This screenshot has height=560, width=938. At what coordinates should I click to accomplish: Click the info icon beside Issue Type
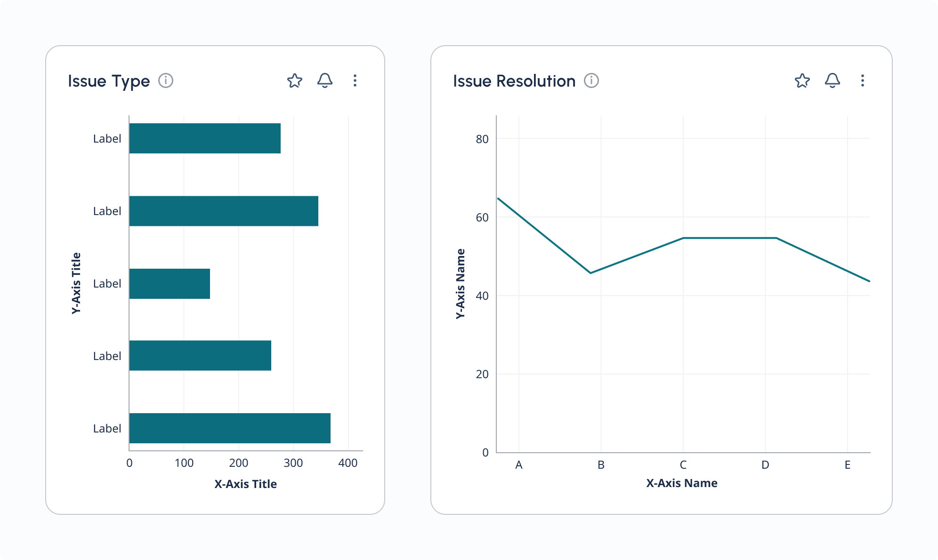(x=165, y=81)
